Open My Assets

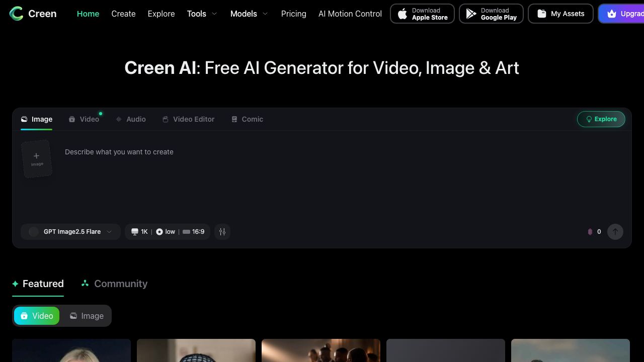click(560, 14)
